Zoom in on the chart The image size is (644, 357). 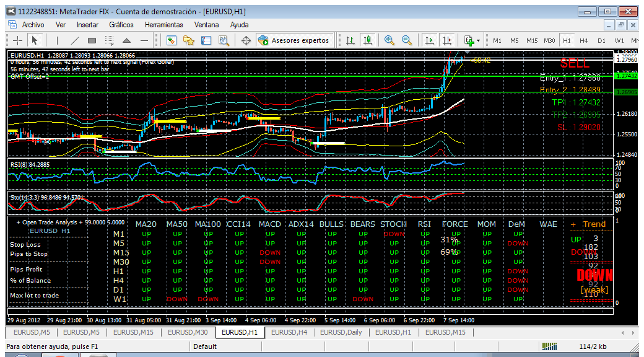[389, 40]
